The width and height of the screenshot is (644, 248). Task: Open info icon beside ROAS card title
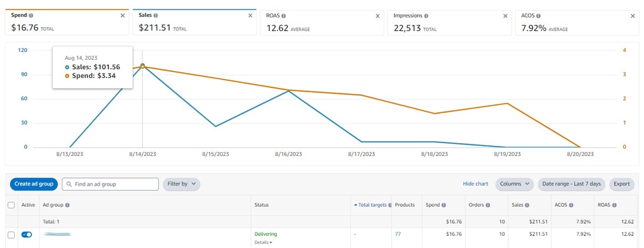tap(283, 15)
